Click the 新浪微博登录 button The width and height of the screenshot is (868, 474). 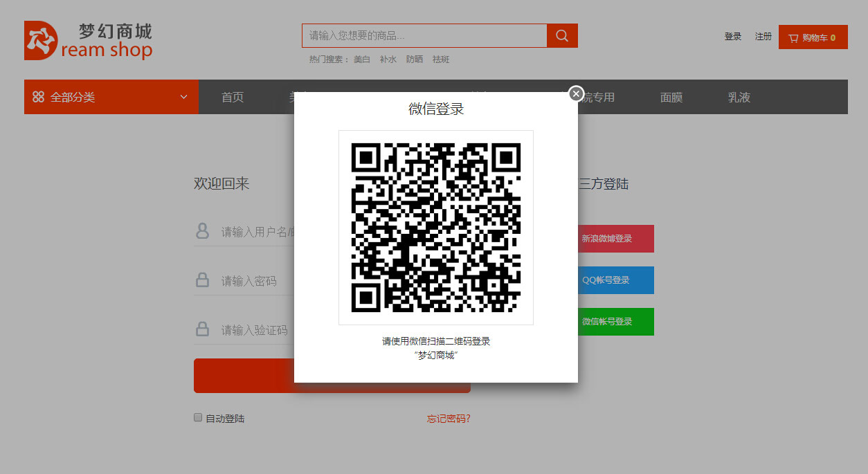pos(616,239)
